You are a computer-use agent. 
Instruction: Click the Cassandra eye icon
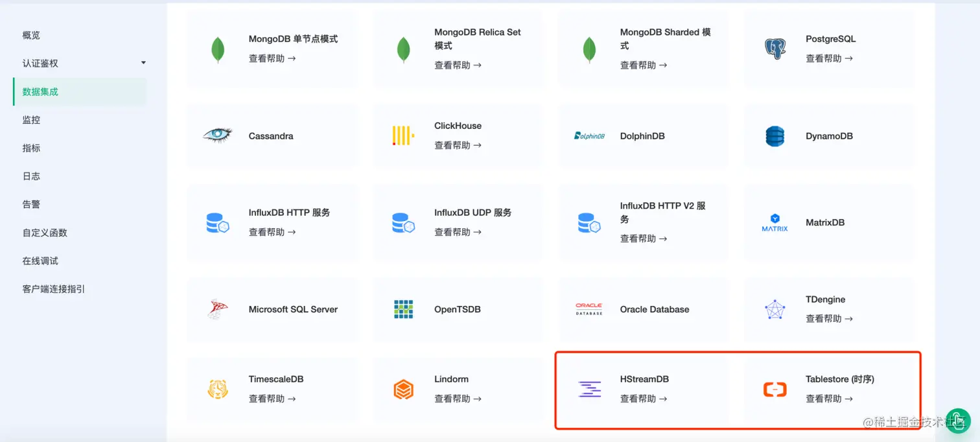[x=218, y=135]
